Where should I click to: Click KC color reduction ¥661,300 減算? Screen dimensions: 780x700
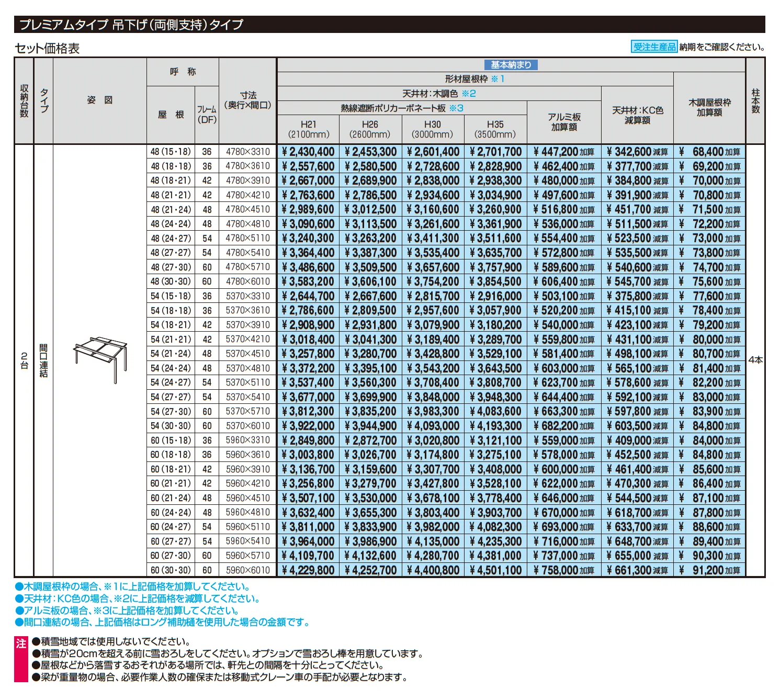click(x=637, y=570)
